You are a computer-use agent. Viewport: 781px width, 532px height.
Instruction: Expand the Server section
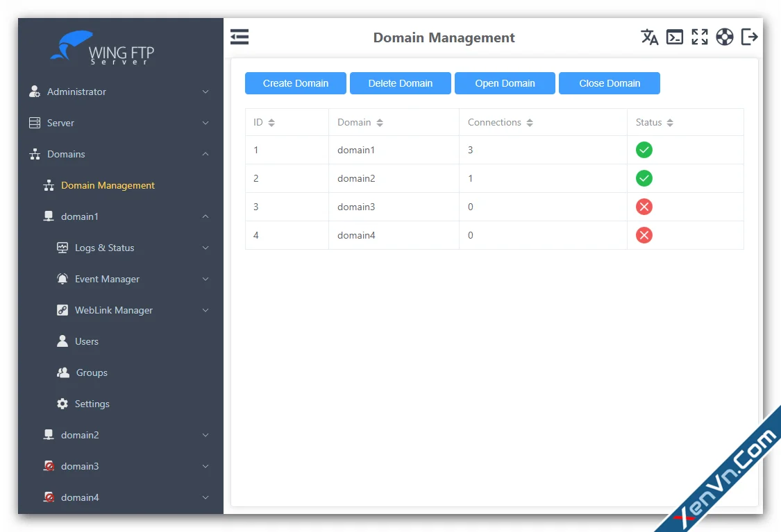119,123
